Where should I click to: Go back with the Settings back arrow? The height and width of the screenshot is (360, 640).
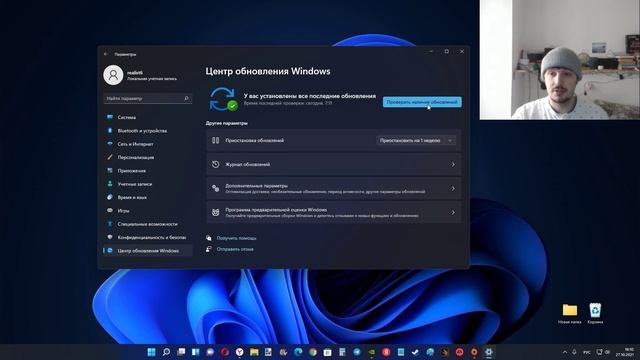[106, 54]
